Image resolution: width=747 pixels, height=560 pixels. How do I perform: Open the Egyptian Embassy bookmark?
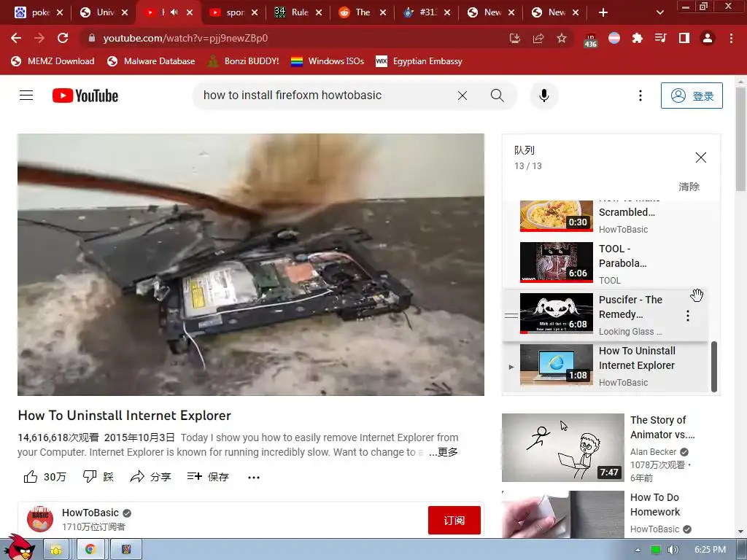pyautogui.click(x=419, y=61)
